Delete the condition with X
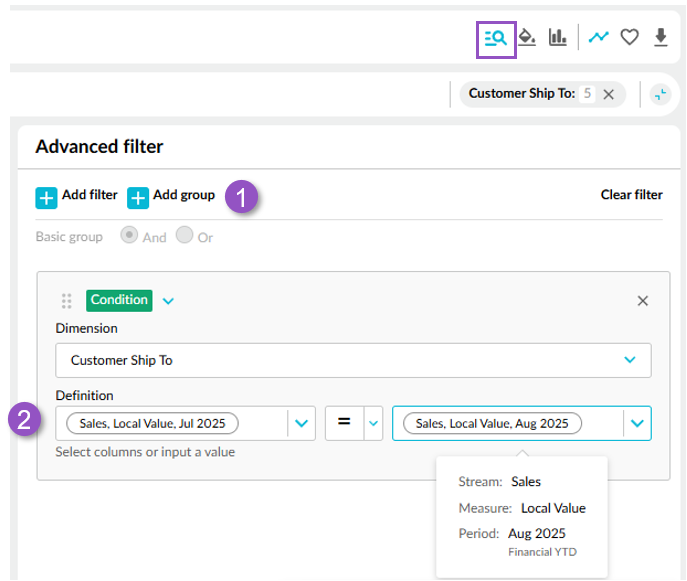This screenshot has width=687, height=581. click(x=643, y=301)
